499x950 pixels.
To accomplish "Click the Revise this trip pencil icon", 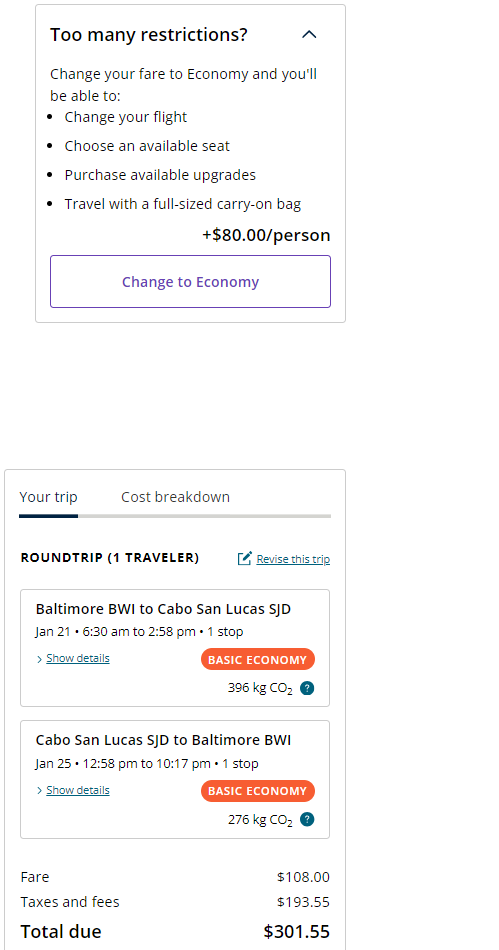I will coord(245,558).
